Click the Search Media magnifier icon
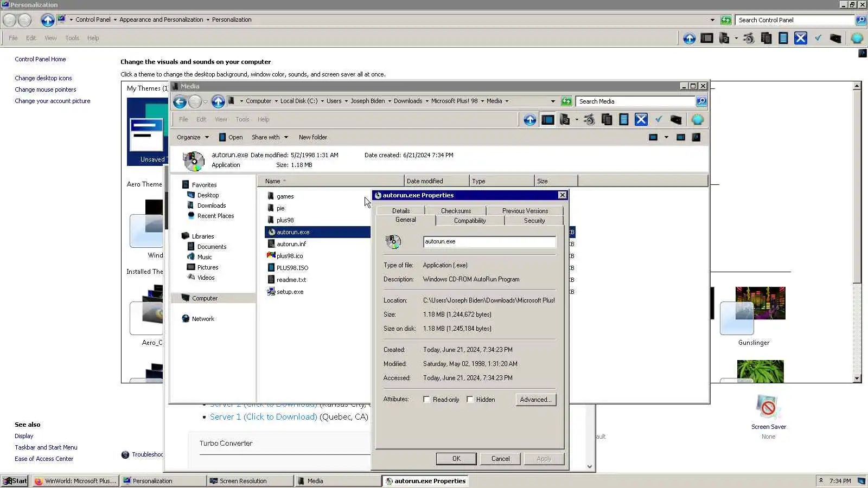 point(701,101)
